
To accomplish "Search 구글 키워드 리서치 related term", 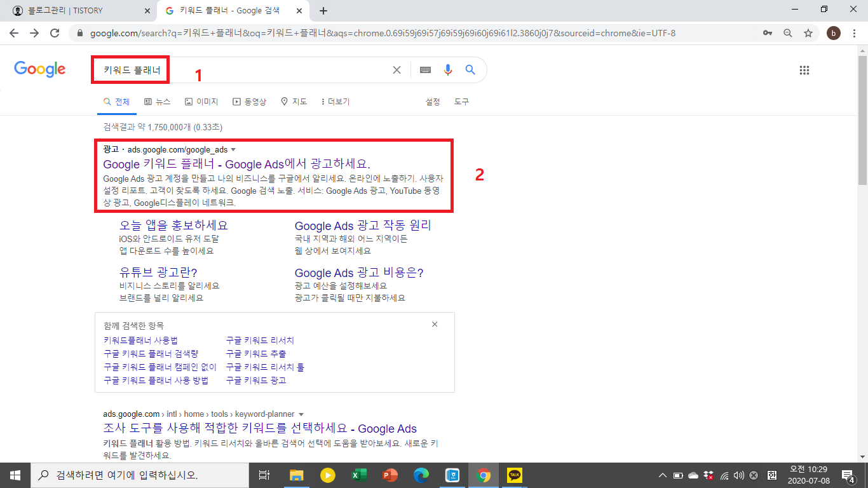I will click(x=260, y=341).
